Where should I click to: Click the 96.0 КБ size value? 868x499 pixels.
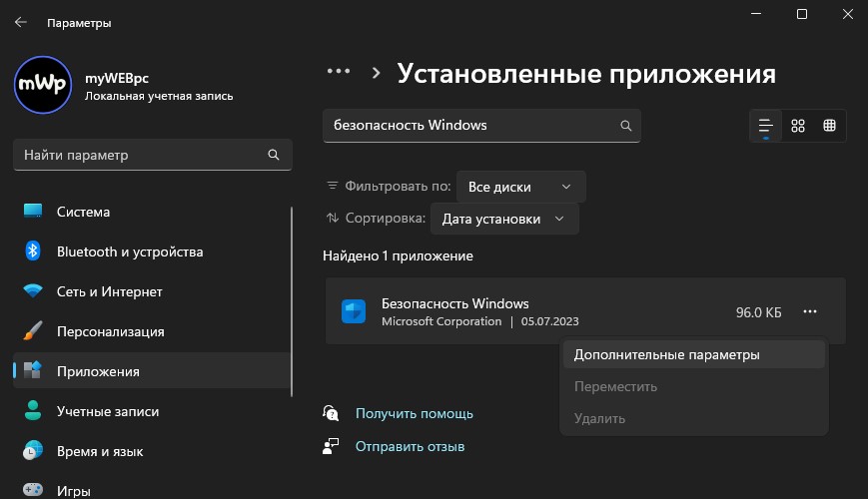[x=758, y=312]
